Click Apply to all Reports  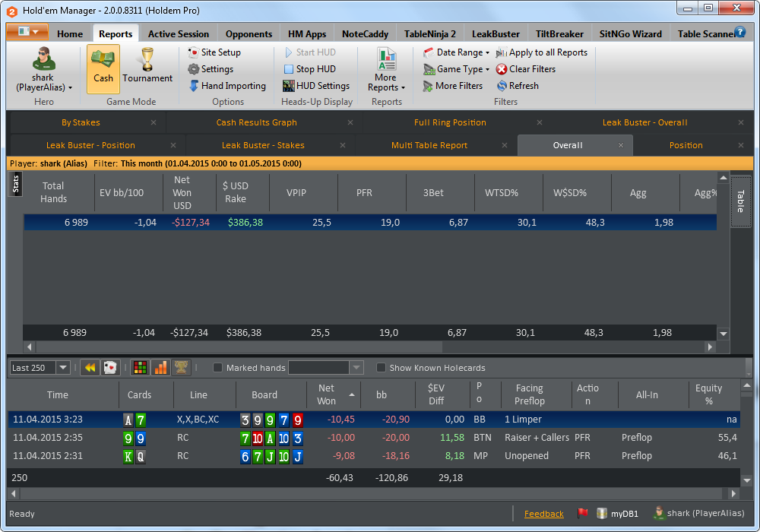542,52
